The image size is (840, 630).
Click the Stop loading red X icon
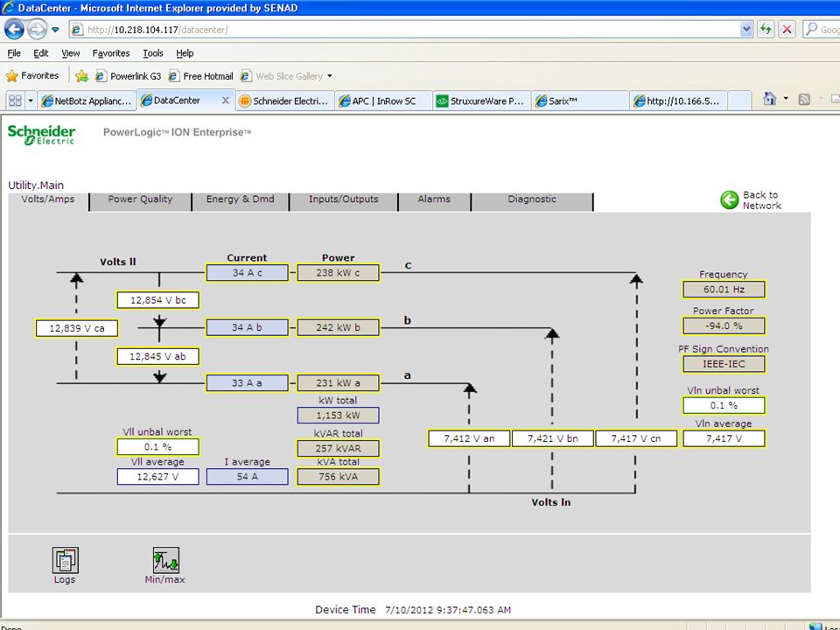click(787, 30)
